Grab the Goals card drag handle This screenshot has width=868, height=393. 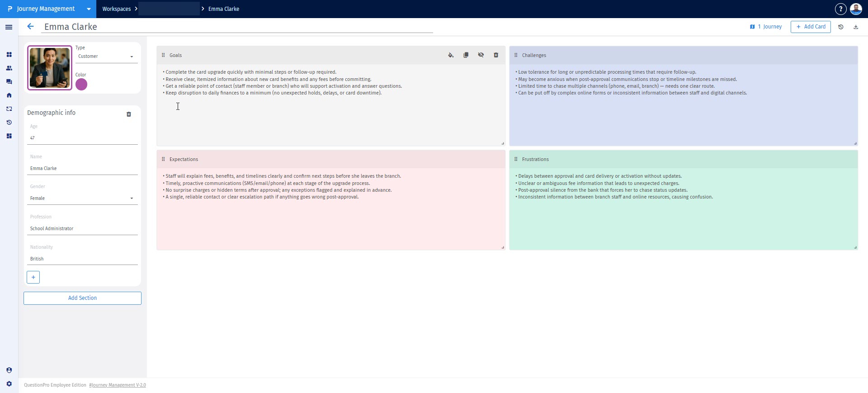[x=163, y=55]
